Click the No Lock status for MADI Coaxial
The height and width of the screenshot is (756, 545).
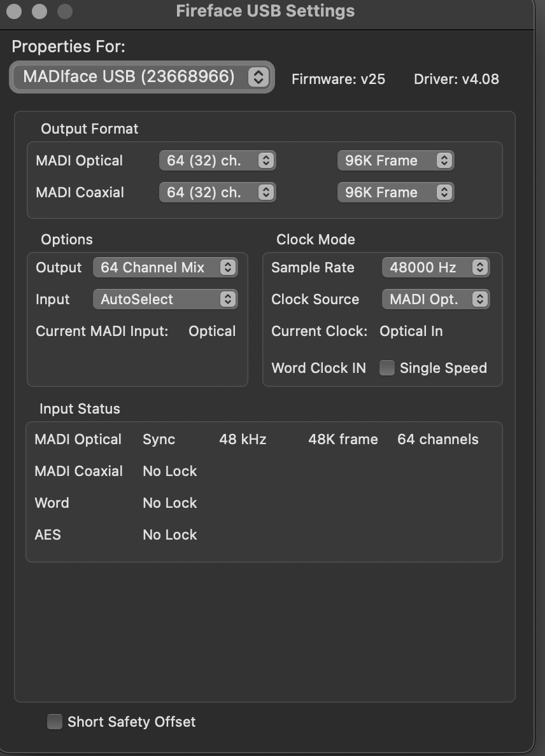coord(170,471)
